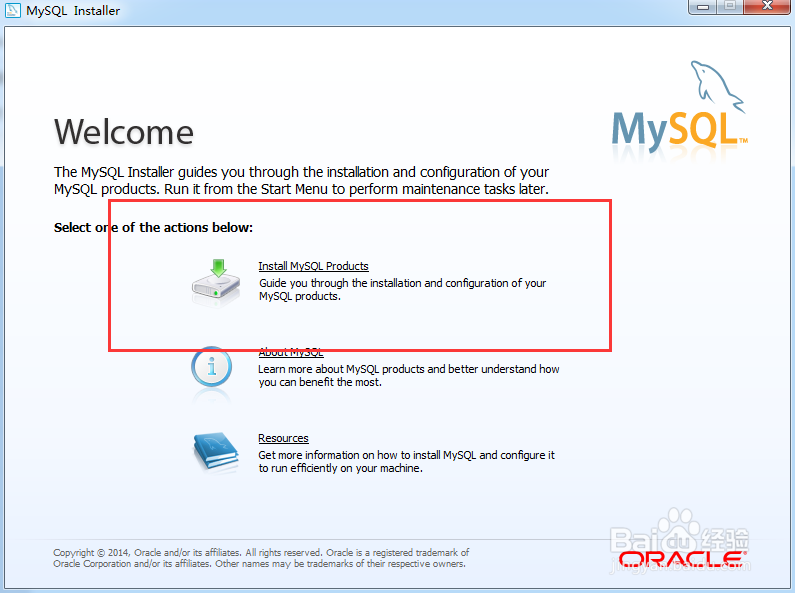This screenshot has width=795, height=593.
Task: Click the blue info circle icon
Action: [211, 366]
